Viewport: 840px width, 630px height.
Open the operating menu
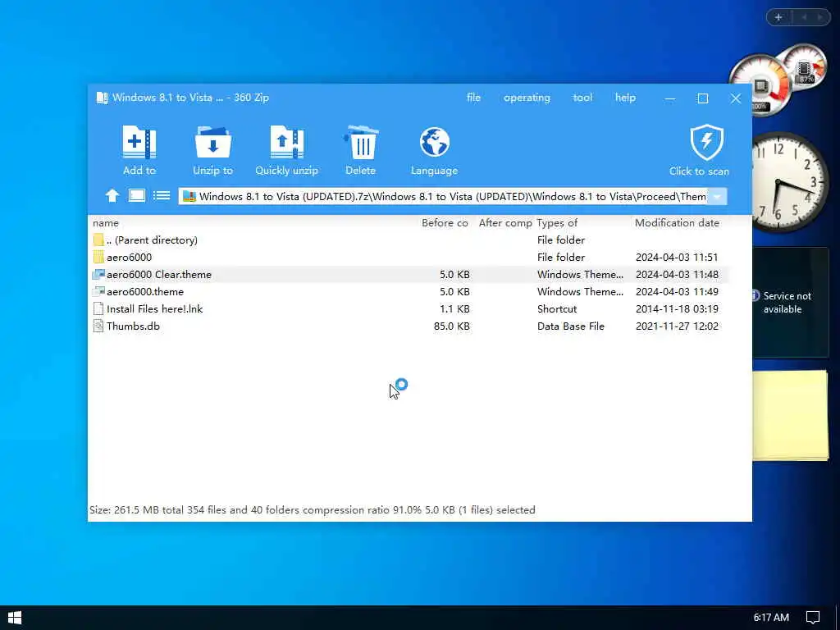[527, 98]
